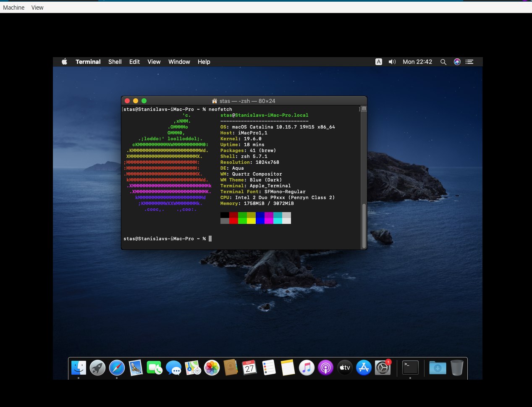532x407 pixels.
Task: Open the Apple menu logo
Action: 64,62
